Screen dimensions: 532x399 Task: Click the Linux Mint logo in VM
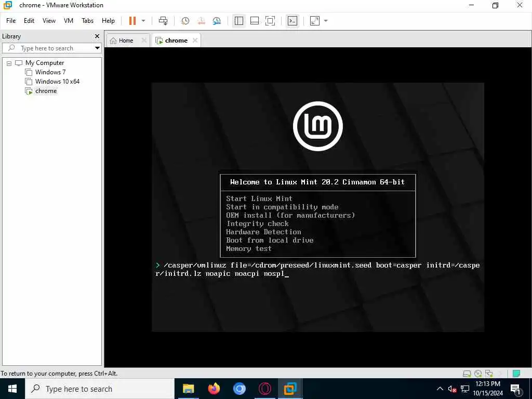[318, 126]
